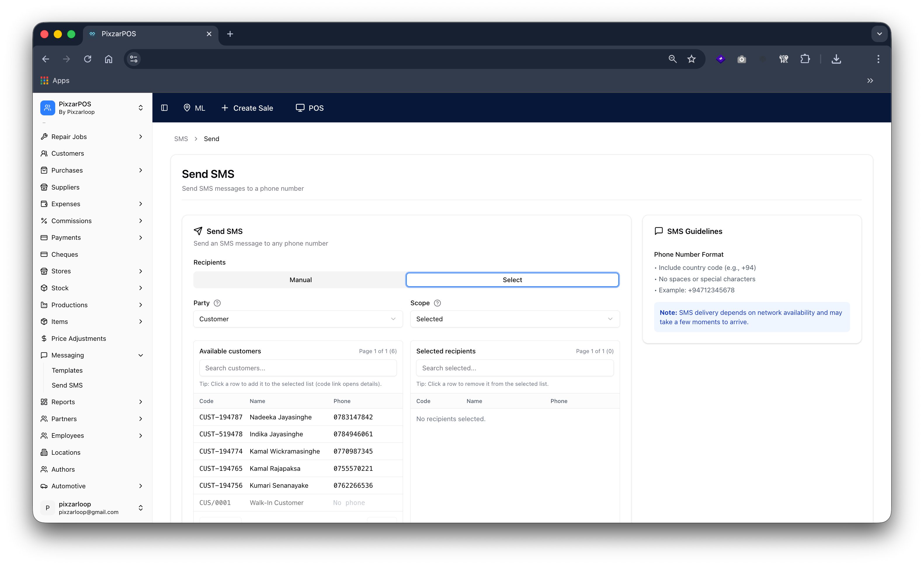924x566 pixels.
Task: Toggle the sidebar panel collapse icon
Action: tap(164, 108)
